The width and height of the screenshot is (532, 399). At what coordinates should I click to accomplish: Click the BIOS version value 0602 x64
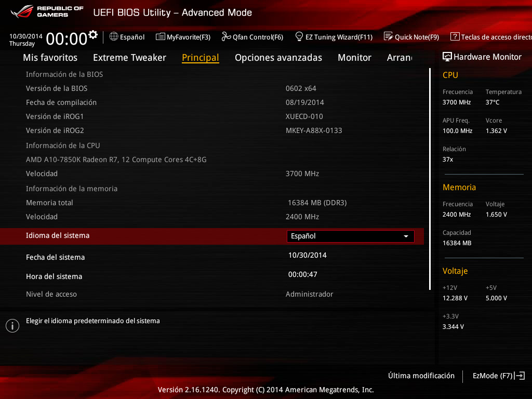point(301,88)
